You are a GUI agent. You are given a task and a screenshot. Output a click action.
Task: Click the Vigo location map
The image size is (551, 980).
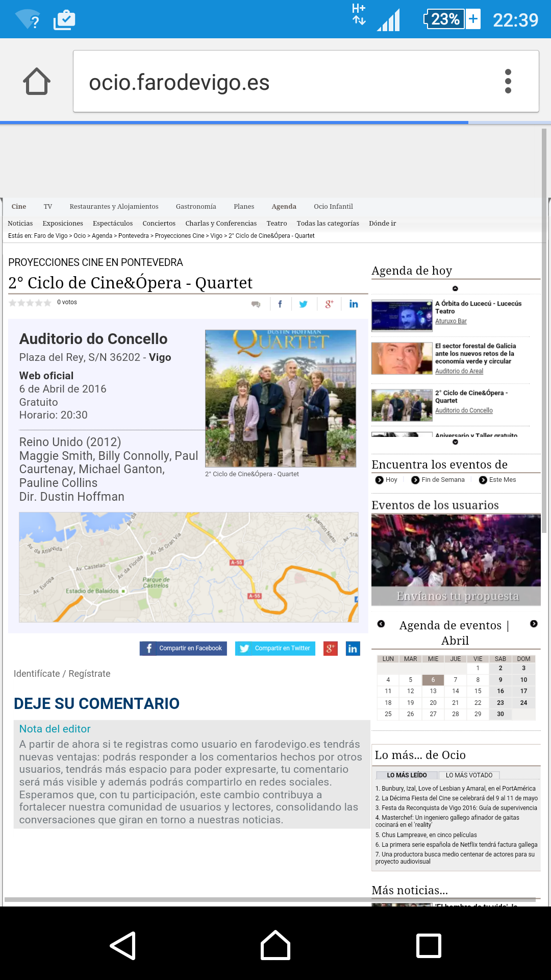189,567
